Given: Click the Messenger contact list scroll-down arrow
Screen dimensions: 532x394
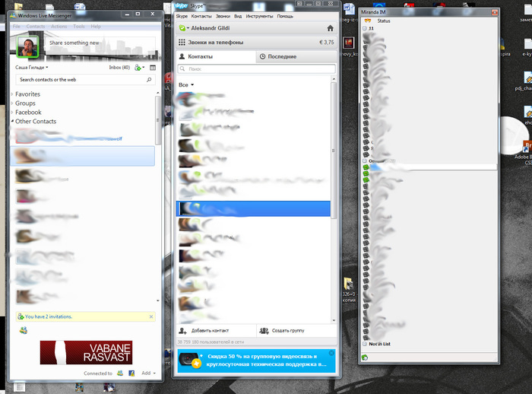Looking at the screenshot, I should (158, 300).
